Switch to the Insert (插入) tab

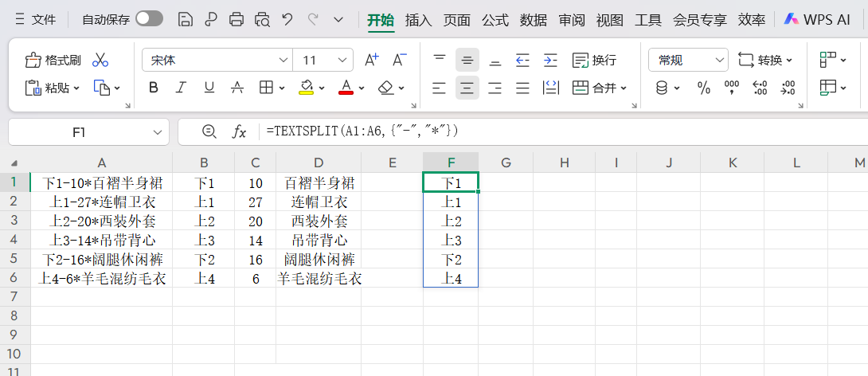pos(418,20)
